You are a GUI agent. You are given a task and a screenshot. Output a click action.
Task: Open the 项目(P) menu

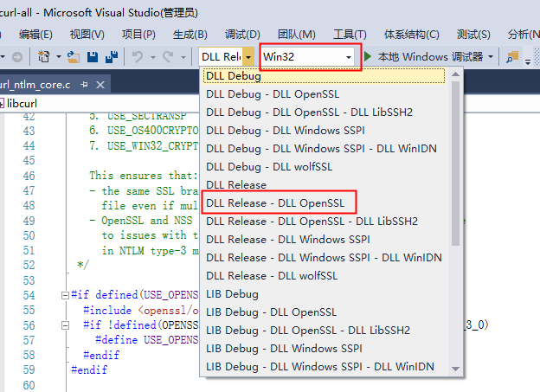[x=138, y=35]
